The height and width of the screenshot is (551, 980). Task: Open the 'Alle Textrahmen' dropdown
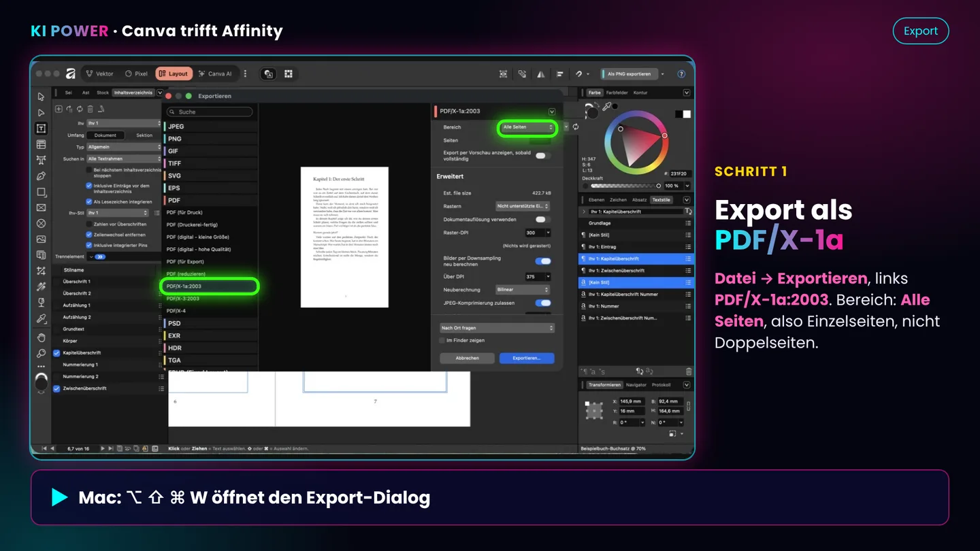[124, 158]
